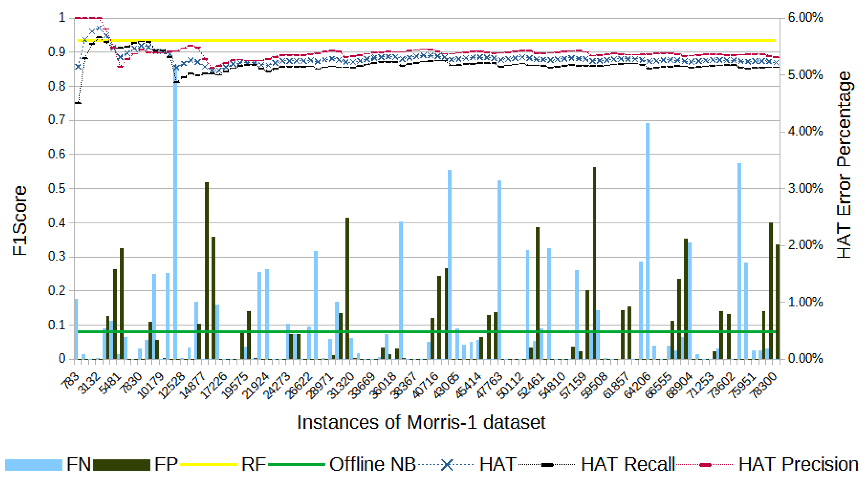The height and width of the screenshot is (480, 868).
Task: Click the right axis value '2.00%'
Action: pyautogui.click(x=805, y=245)
